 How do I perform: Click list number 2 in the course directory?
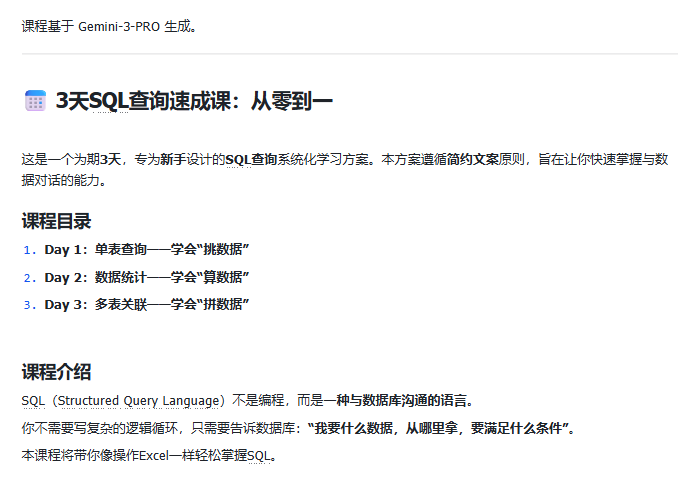29,278
